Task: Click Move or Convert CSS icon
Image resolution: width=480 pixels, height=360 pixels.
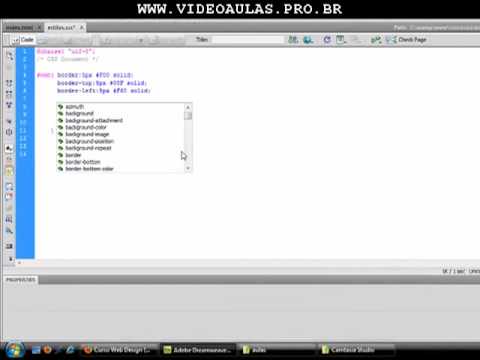Action: pyautogui.click(x=9, y=230)
